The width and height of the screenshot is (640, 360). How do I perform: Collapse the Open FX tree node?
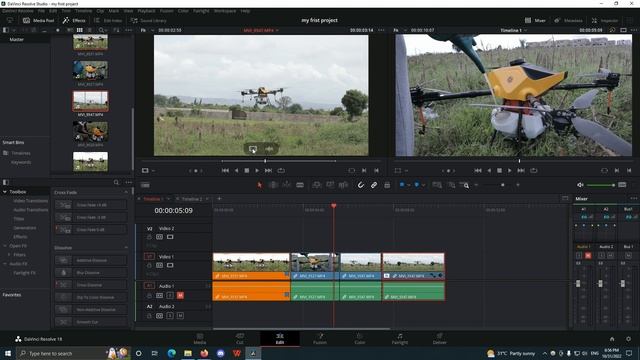[5, 246]
